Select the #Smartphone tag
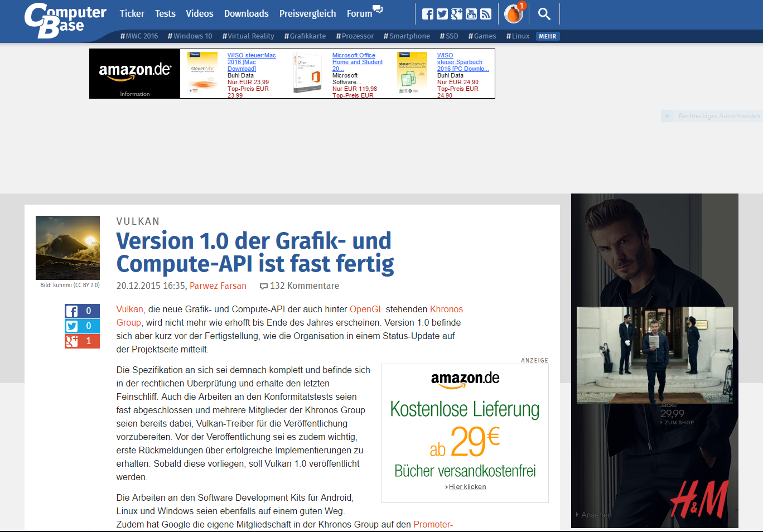The width and height of the screenshot is (763, 532). pos(407,36)
